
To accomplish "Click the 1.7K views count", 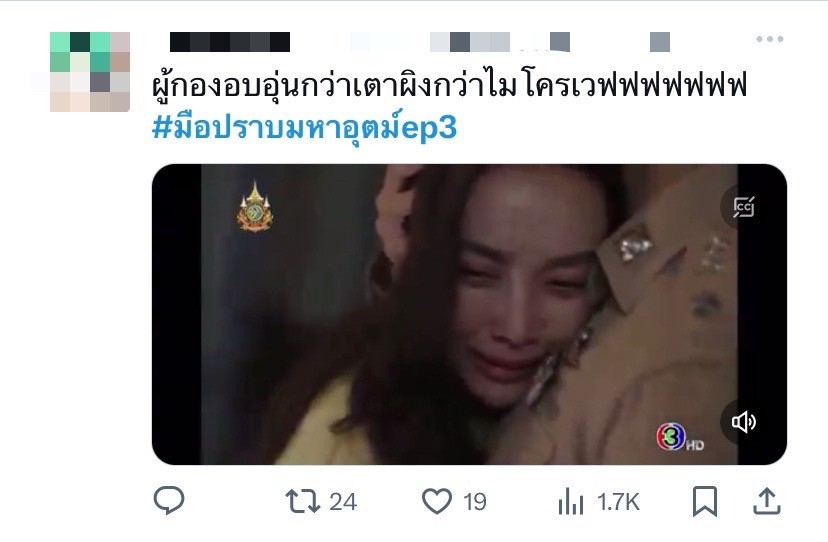I will [x=618, y=502].
